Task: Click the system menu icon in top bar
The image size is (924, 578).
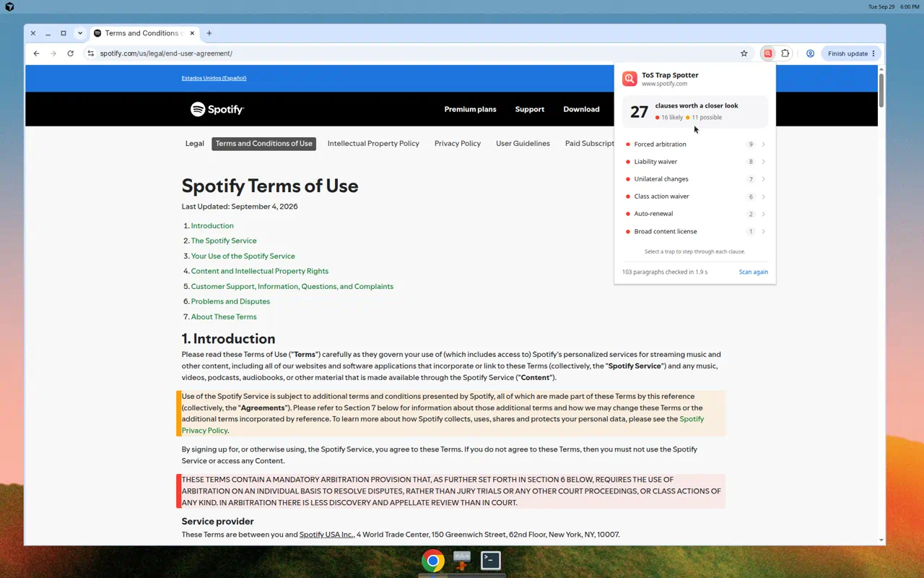Action: (9, 7)
